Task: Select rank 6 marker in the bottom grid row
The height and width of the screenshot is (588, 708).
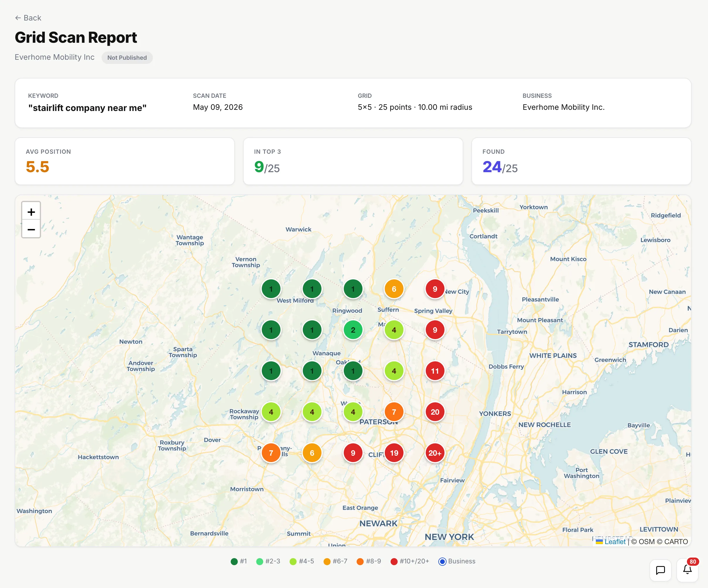Action: click(x=312, y=453)
